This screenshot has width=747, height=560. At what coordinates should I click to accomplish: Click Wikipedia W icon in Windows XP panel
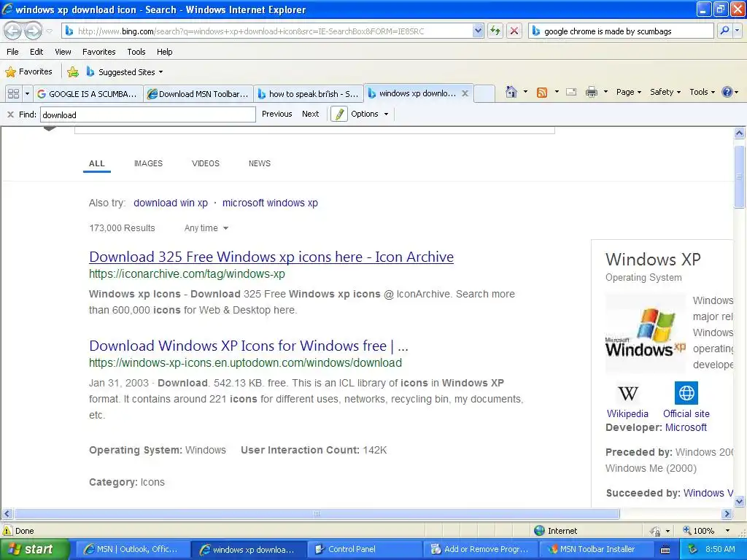pyautogui.click(x=627, y=393)
